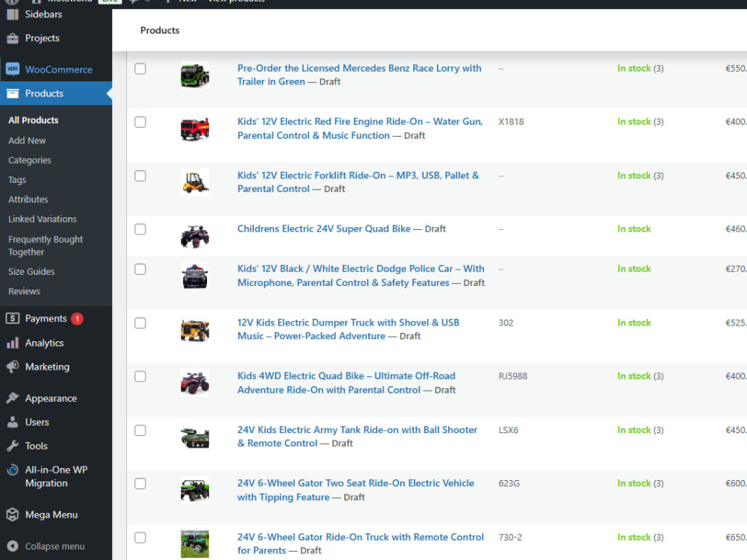Select the Dumper Truck product checkbox
Screen dimensions: 747x560
coord(140,323)
